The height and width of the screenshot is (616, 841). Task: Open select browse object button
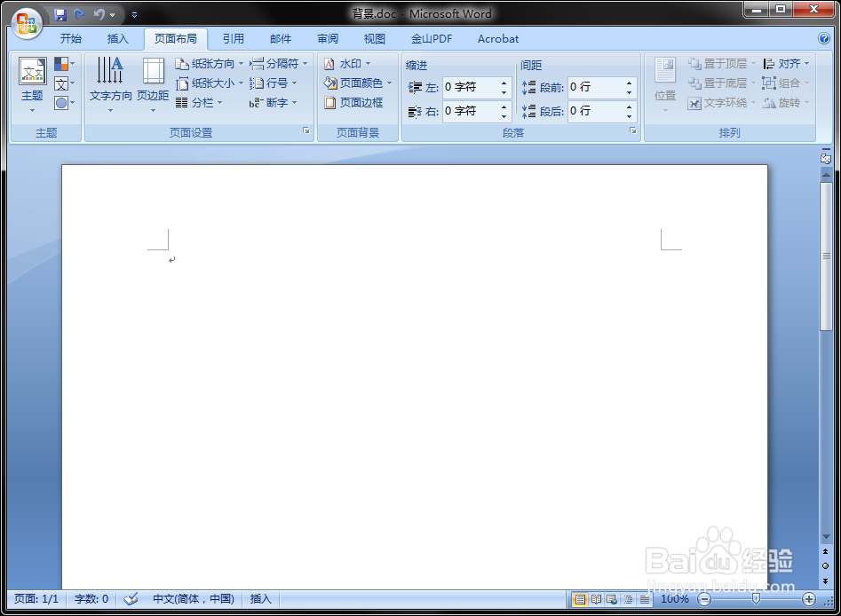(825, 565)
